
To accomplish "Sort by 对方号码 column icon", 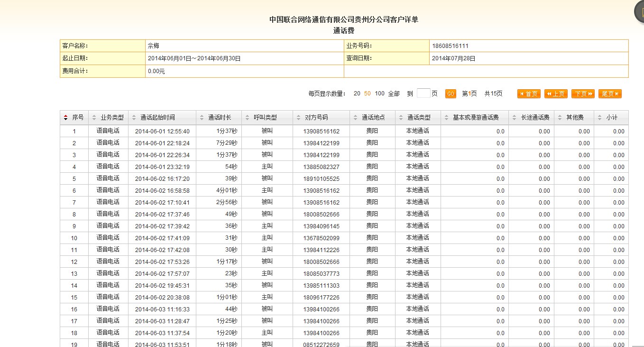I will click(298, 118).
